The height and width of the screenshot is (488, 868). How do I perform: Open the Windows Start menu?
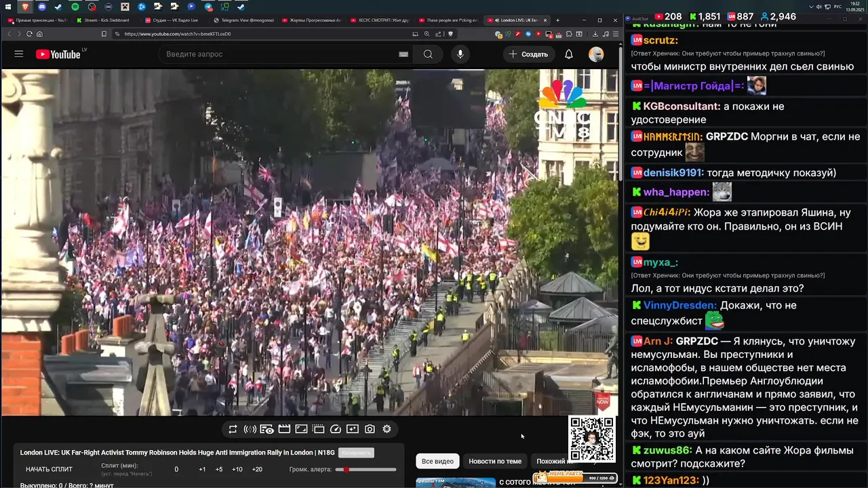tap(7, 7)
